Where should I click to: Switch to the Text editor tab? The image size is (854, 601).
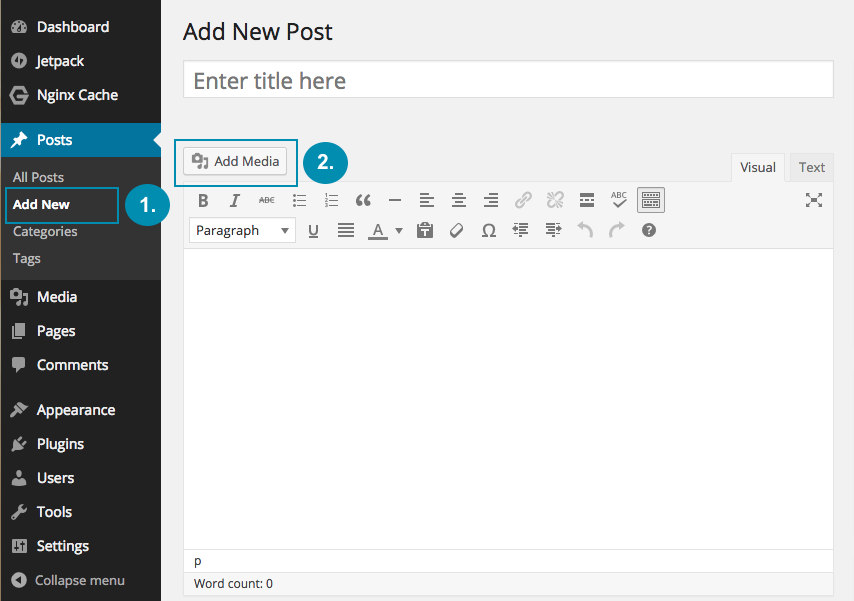tap(811, 167)
